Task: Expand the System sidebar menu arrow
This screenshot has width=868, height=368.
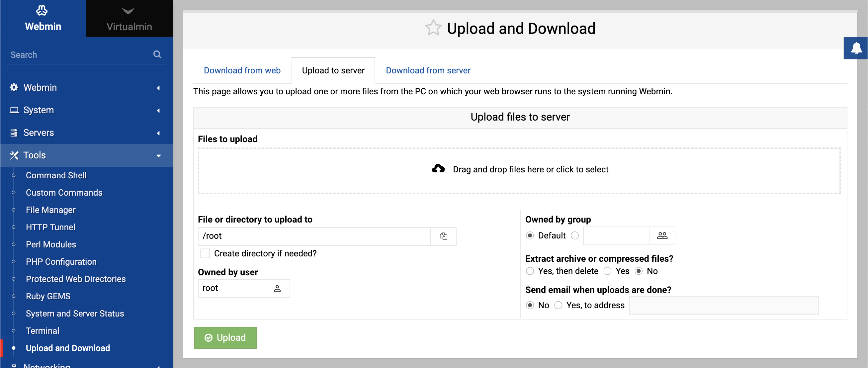Action: (x=158, y=110)
